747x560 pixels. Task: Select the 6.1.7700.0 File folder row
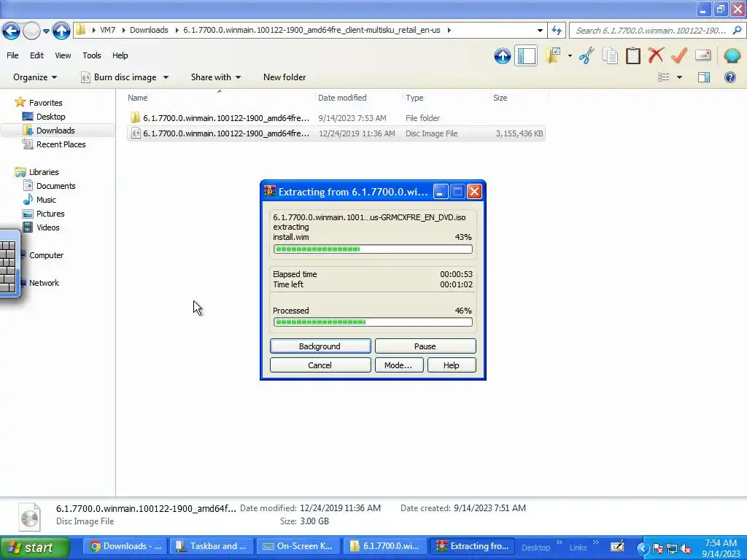[336, 118]
